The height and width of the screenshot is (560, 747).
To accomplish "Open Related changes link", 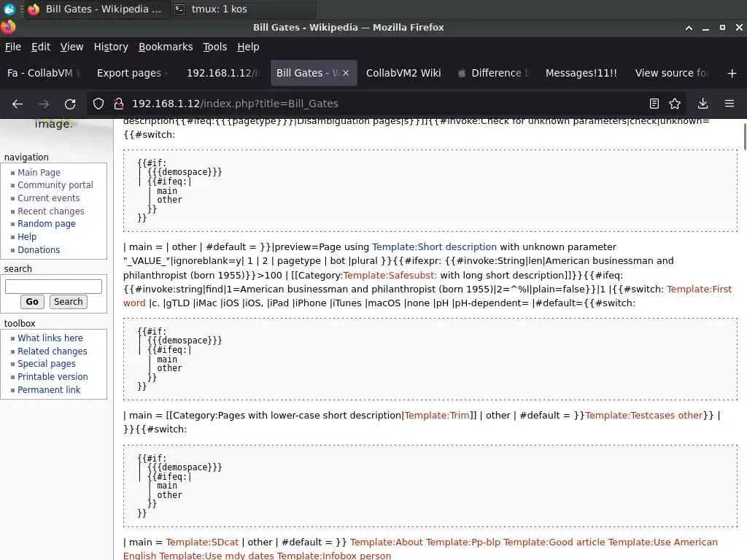I will 53,351.
